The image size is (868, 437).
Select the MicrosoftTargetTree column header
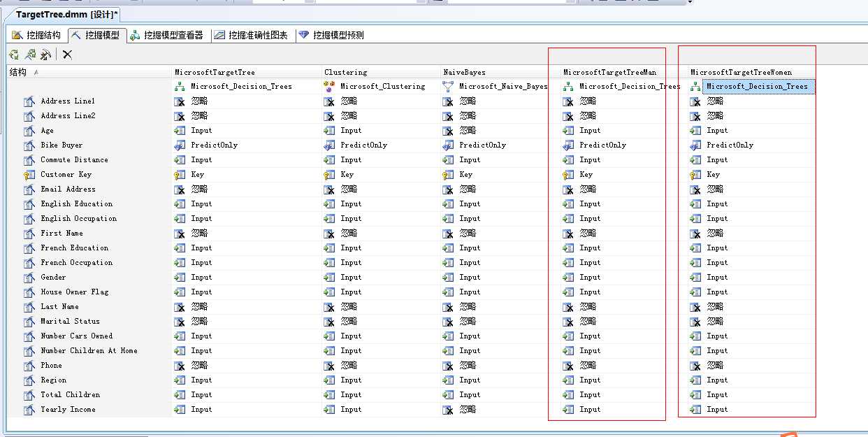(x=247, y=72)
